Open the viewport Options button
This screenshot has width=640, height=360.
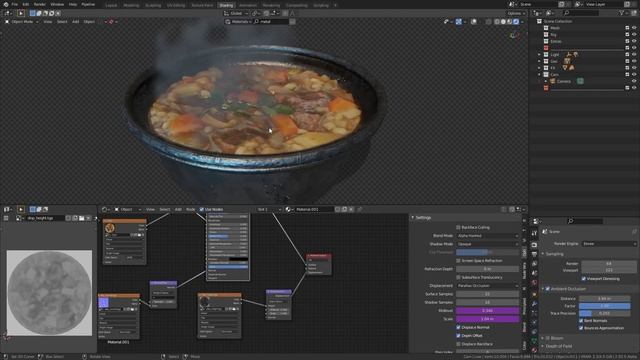pyautogui.click(x=516, y=13)
